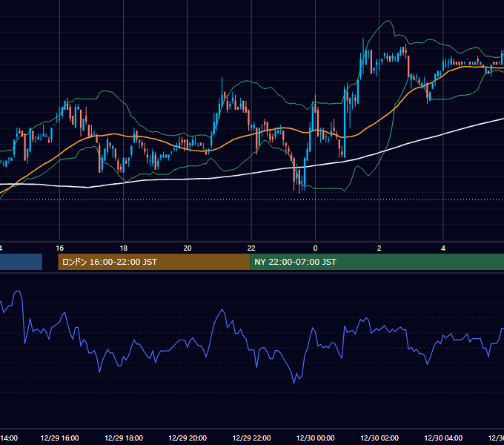Viewport: 504px width, 445px height.
Task: Click the hour label 4 under price chart
Action: 443,248
